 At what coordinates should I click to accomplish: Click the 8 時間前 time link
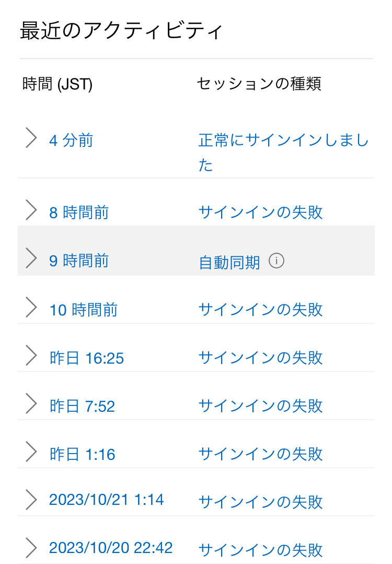coord(79,213)
